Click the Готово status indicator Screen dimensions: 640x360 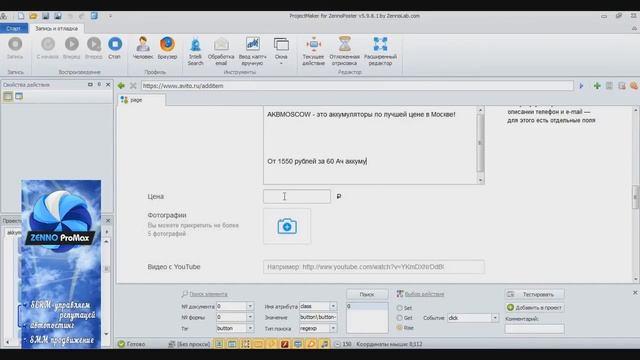[x=131, y=344]
